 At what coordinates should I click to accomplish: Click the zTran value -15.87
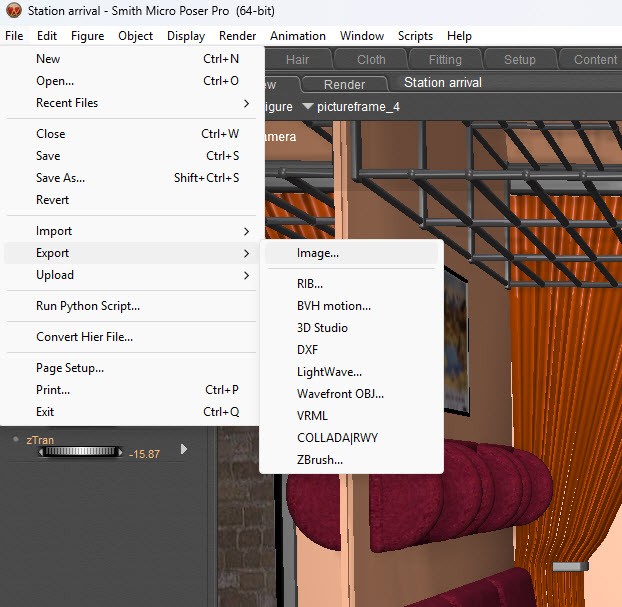click(x=144, y=454)
